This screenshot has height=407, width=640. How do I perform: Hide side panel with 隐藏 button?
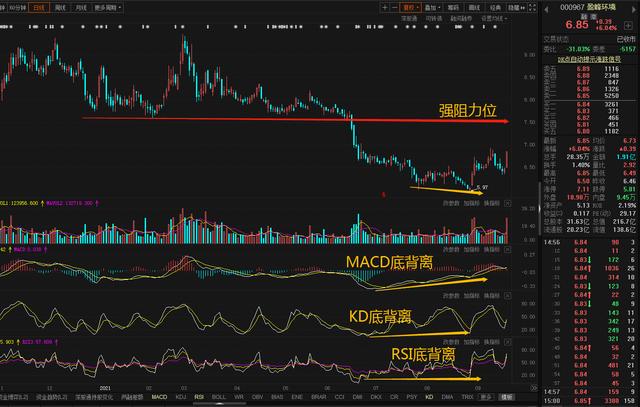(516, 7)
